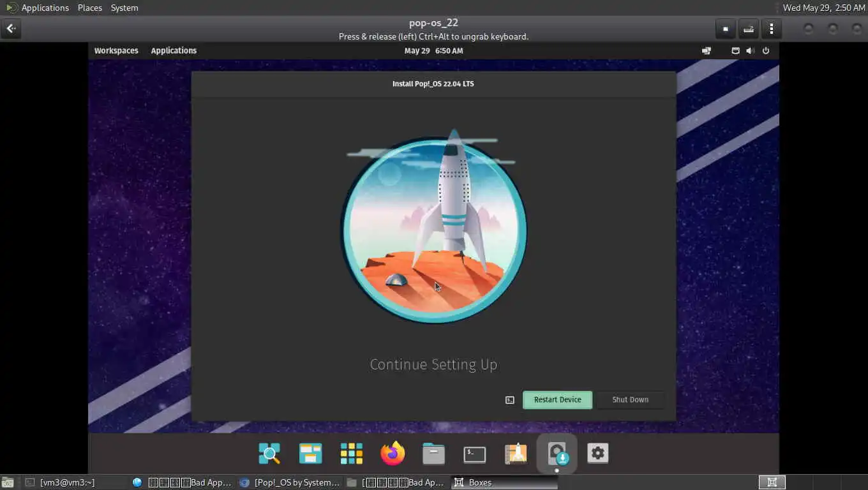868x490 pixels.
Task: Open Settings gear from the dock
Action: [x=598, y=454]
